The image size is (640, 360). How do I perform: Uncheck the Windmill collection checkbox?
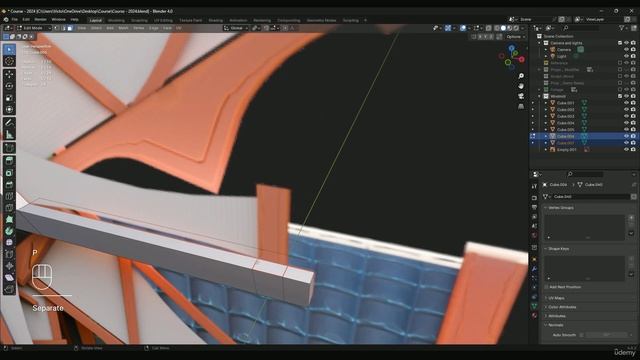[620, 96]
